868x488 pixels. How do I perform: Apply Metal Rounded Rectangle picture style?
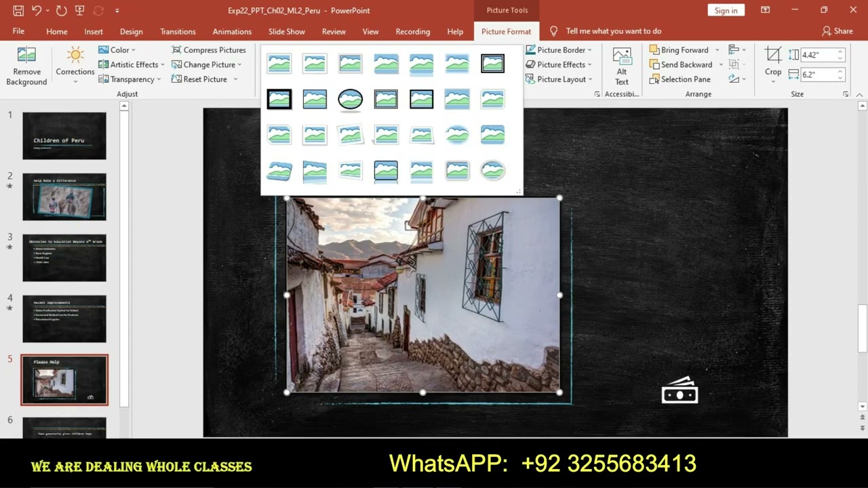point(457,169)
